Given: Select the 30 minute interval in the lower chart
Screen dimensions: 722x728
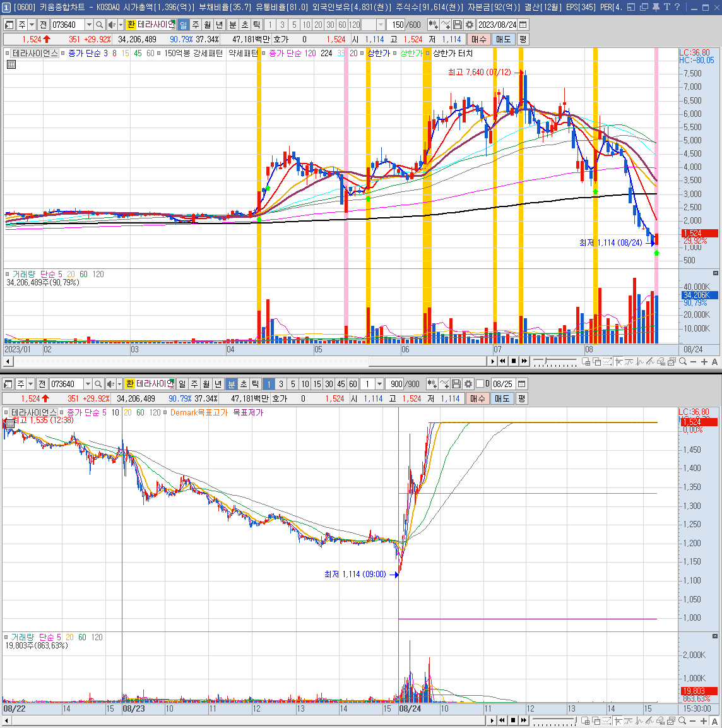Looking at the screenshot, I should [x=329, y=384].
